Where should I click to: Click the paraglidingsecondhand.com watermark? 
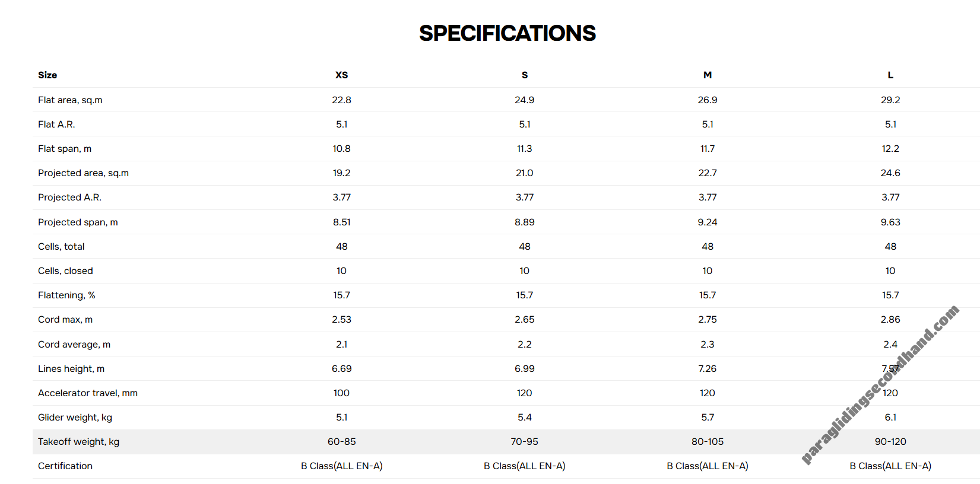click(x=880, y=384)
